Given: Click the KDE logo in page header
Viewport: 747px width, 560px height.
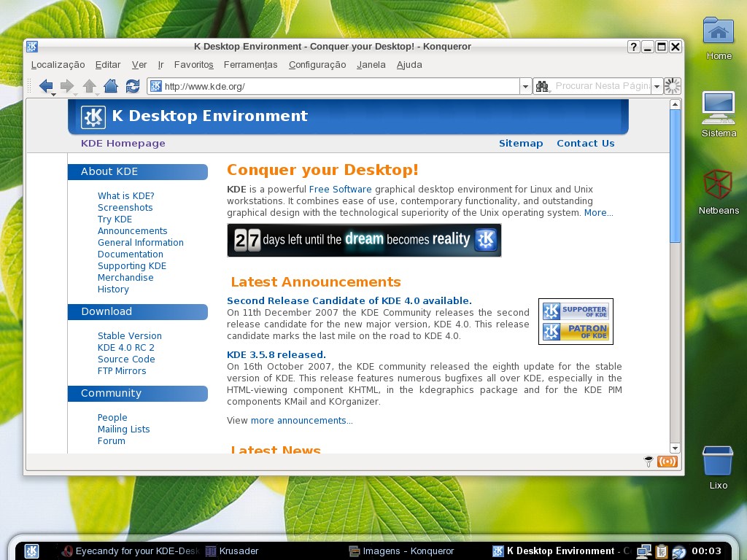Looking at the screenshot, I should [93, 117].
